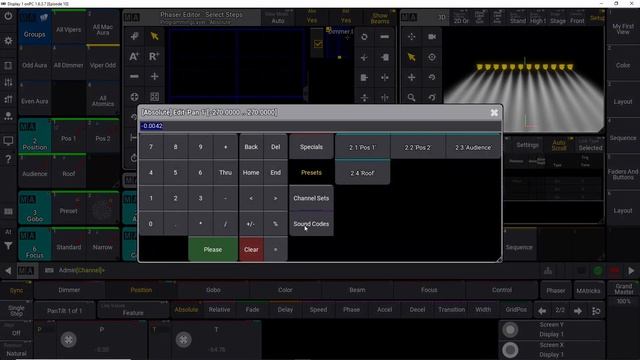Image resolution: width=640 pixels, height=360 pixels.
Task: Click the green Please button
Action: point(213,249)
